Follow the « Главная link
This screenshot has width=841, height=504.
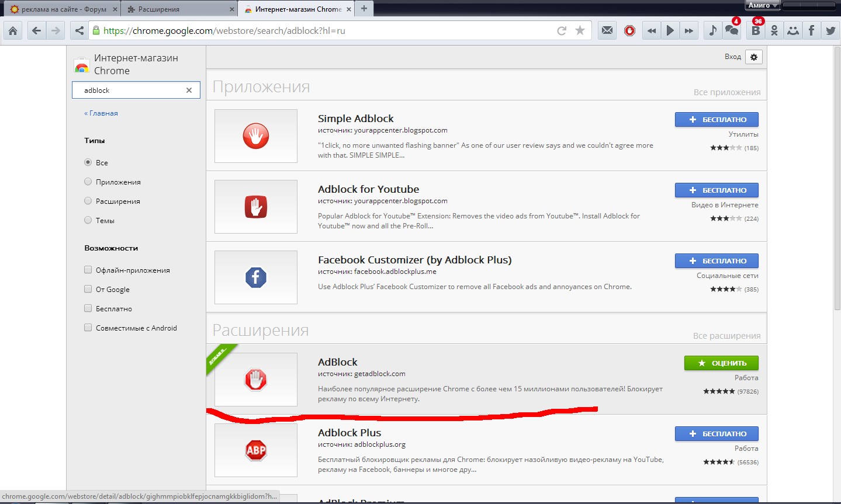[101, 113]
